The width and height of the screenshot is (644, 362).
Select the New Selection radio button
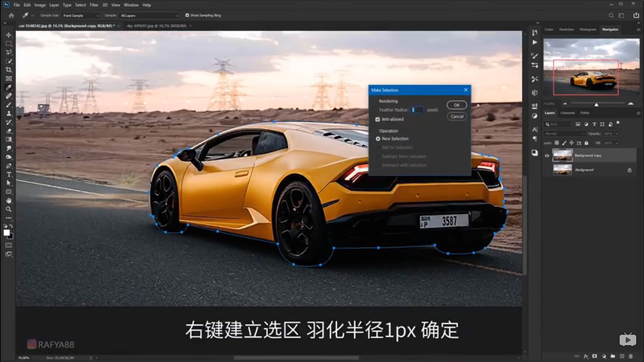click(x=379, y=138)
